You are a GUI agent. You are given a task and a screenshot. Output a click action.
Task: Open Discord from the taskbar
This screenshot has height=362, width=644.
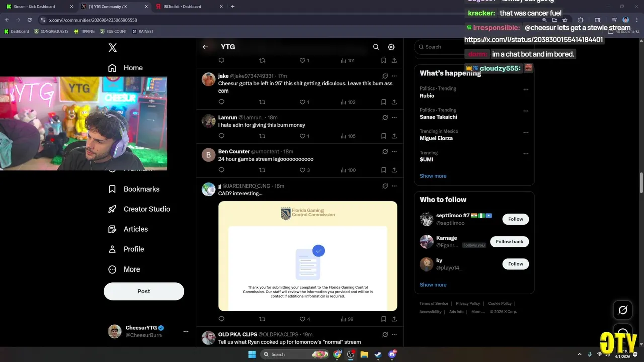coord(392,354)
